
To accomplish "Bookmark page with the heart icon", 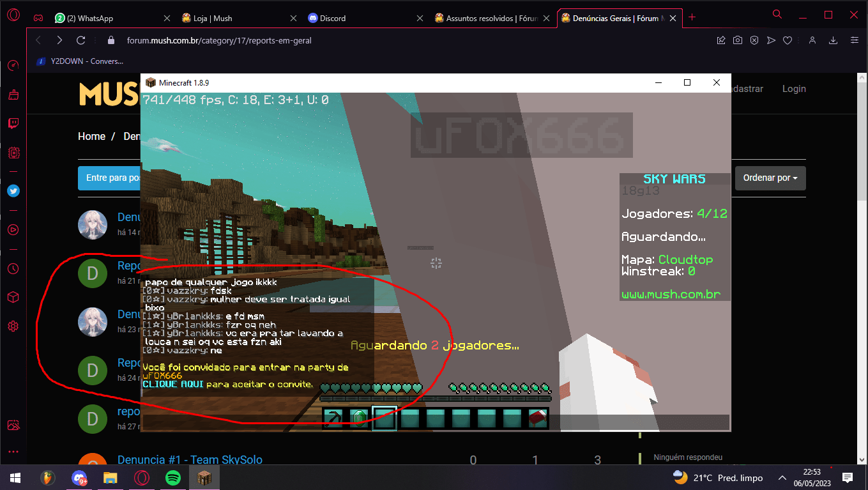I will click(x=788, y=40).
